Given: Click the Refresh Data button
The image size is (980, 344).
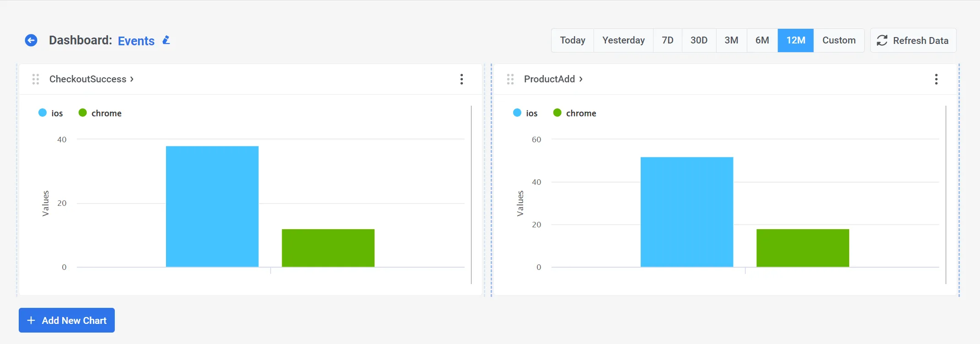Looking at the screenshot, I should pyautogui.click(x=913, y=40).
